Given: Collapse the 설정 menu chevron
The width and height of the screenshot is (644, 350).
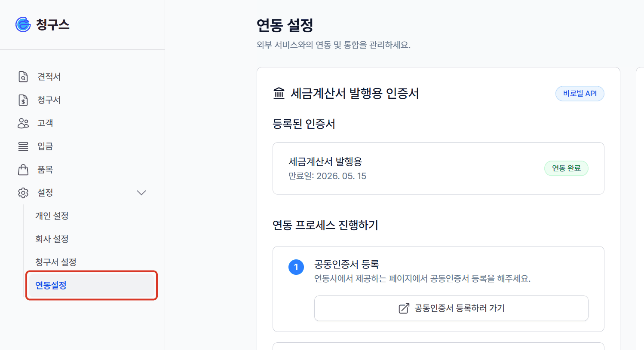Looking at the screenshot, I should [141, 193].
